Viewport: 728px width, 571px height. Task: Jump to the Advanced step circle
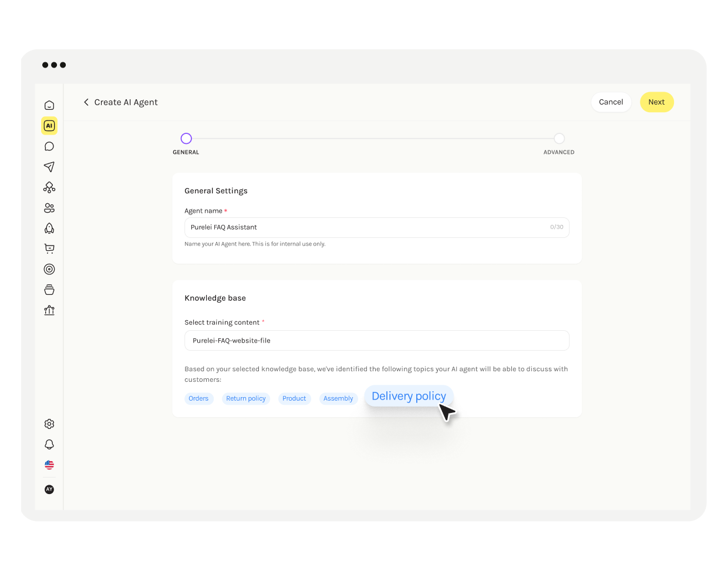(559, 139)
